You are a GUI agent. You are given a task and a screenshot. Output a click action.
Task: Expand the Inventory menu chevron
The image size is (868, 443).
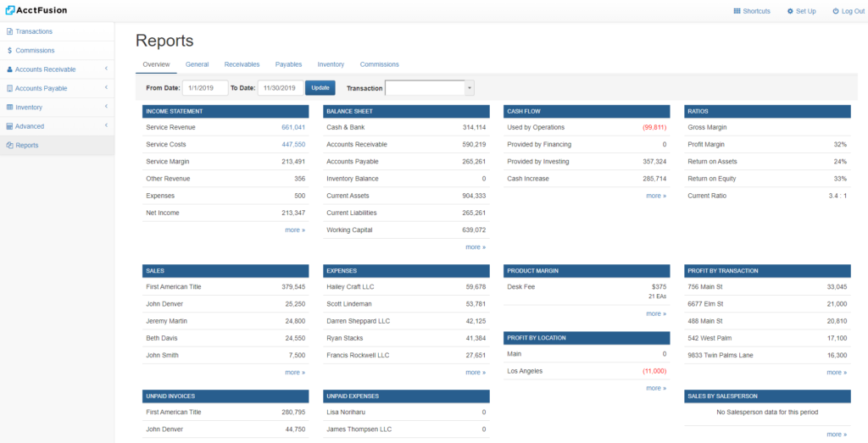[x=106, y=108]
